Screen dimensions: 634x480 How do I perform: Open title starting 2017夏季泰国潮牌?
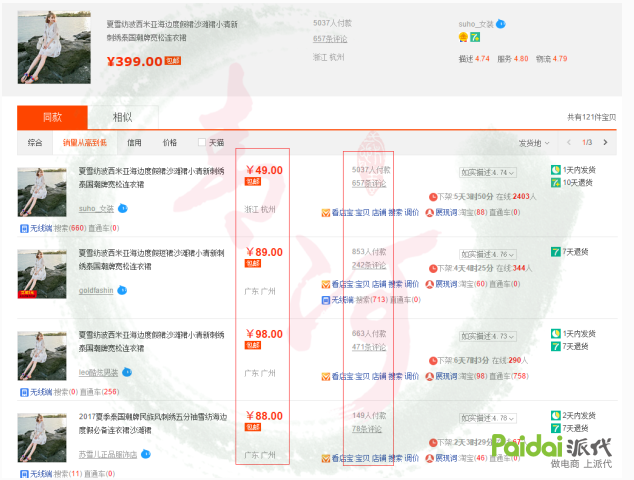coord(153,423)
